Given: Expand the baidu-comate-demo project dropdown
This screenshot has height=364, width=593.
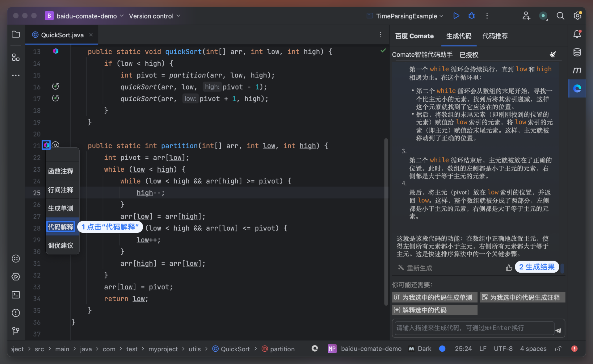Looking at the screenshot, I should (86, 16).
